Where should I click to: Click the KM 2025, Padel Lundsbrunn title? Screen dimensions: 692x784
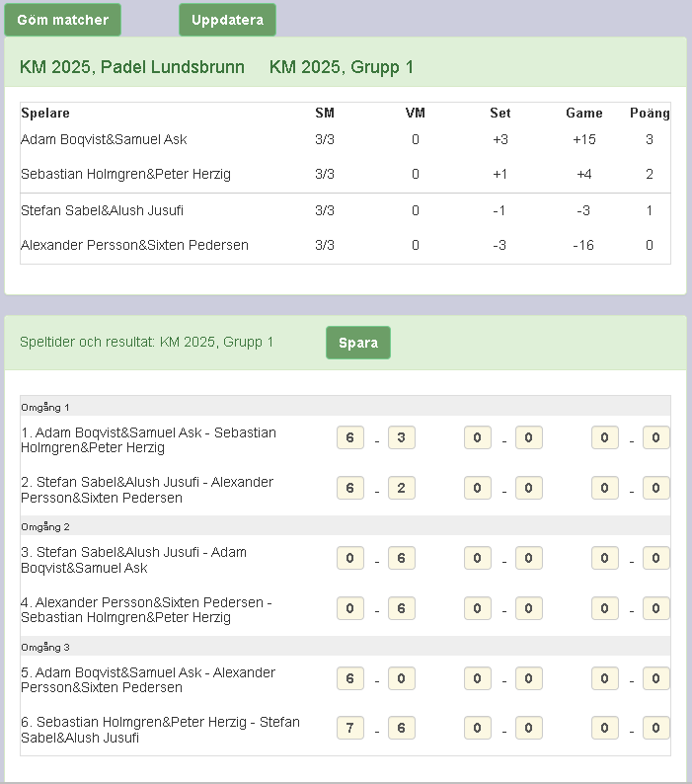(x=131, y=67)
